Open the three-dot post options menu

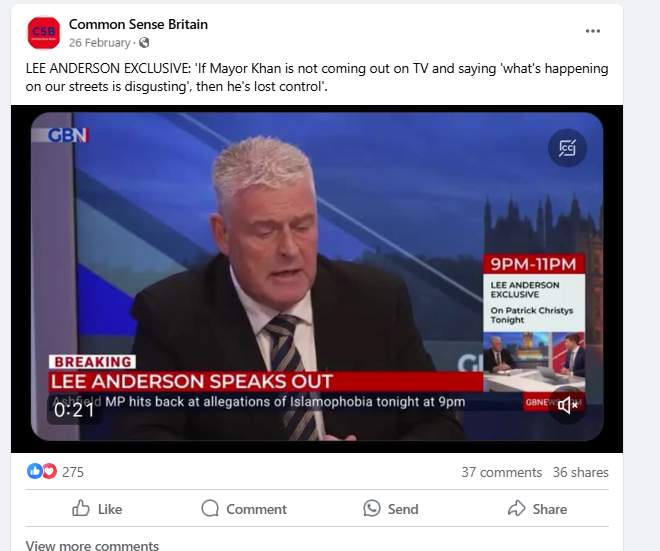click(593, 31)
